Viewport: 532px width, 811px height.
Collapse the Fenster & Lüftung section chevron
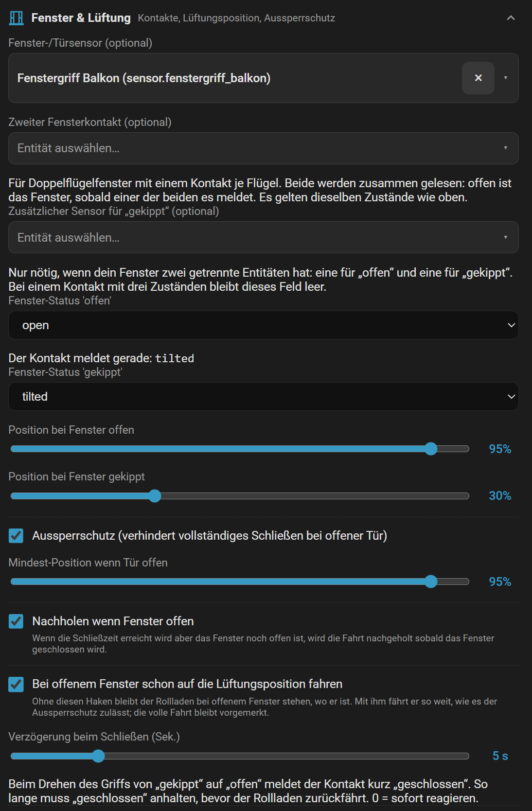click(x=511, y=18)
